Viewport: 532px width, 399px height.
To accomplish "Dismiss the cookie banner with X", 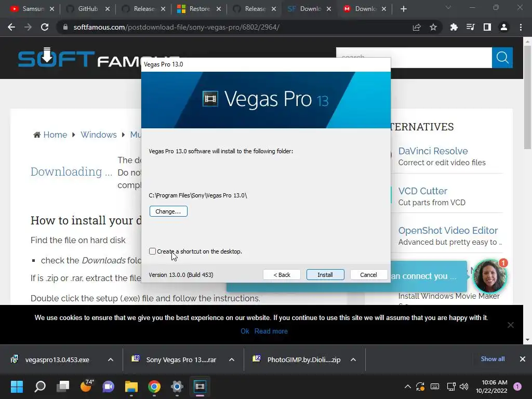I will [510, 325].
